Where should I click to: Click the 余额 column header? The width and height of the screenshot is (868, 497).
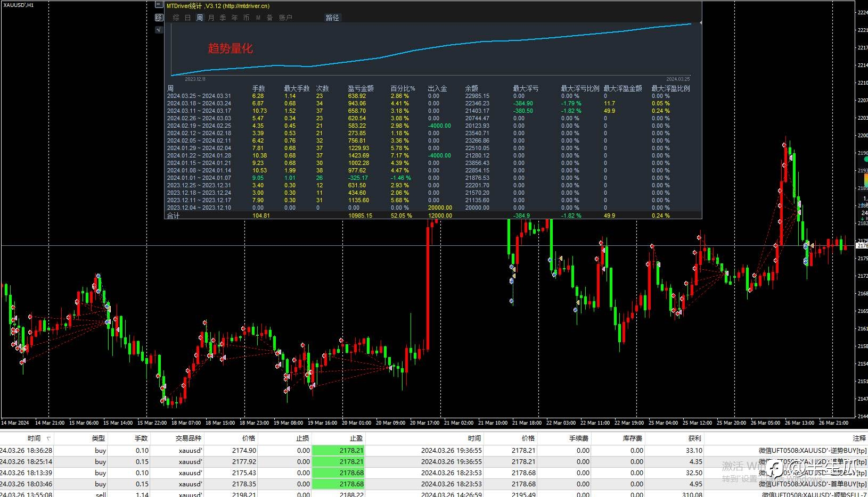coord(471,88)
